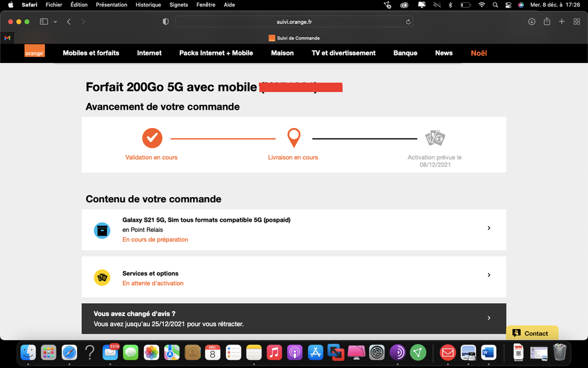
Task: Open new tab with plus icon
Action: click(x=561, y=22)
